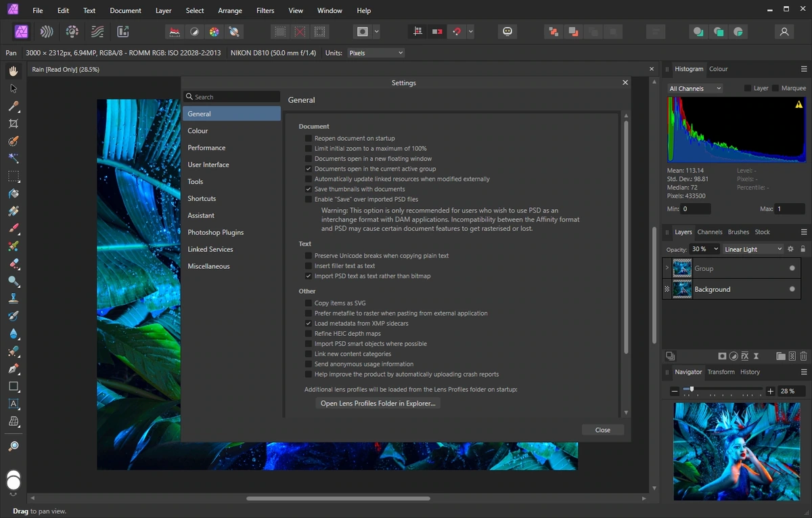812x518 pixels.
Task: Click Open Lens Profiles Folder in Explorer
Action: click(x=378, y=403)
